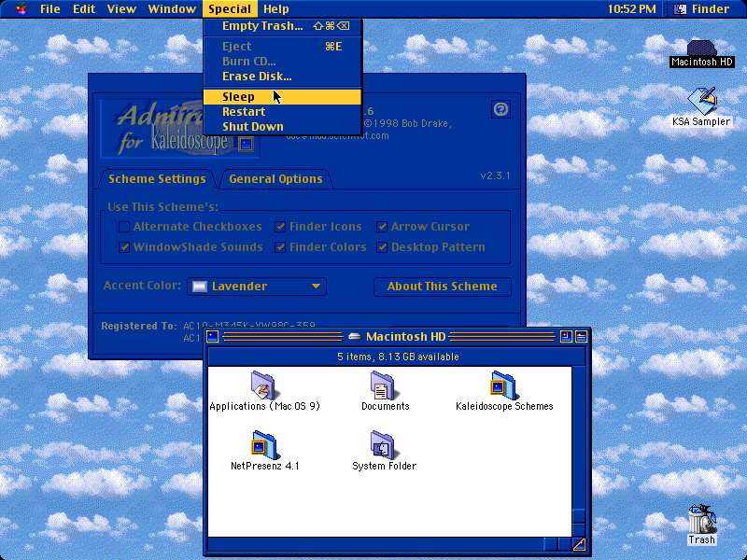
Task: Select the KSA Sampler desktop icon
Action: tap(701, 101)
